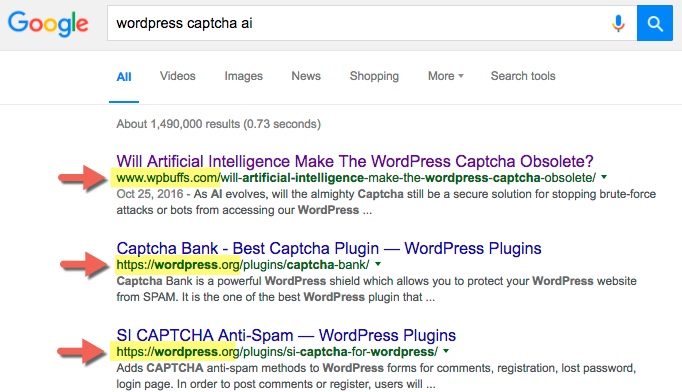
Task: Select the All results tab
Action: click(x=124, y=77)
